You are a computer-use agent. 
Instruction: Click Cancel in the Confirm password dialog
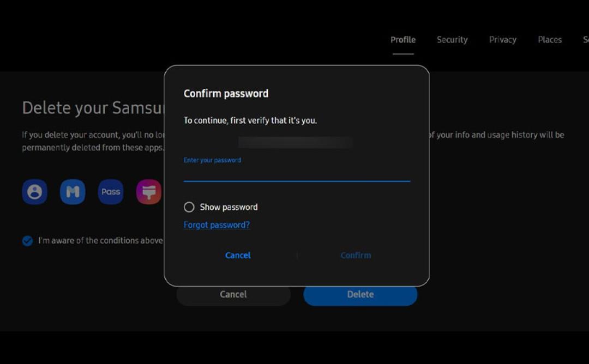tap(238, 255)
